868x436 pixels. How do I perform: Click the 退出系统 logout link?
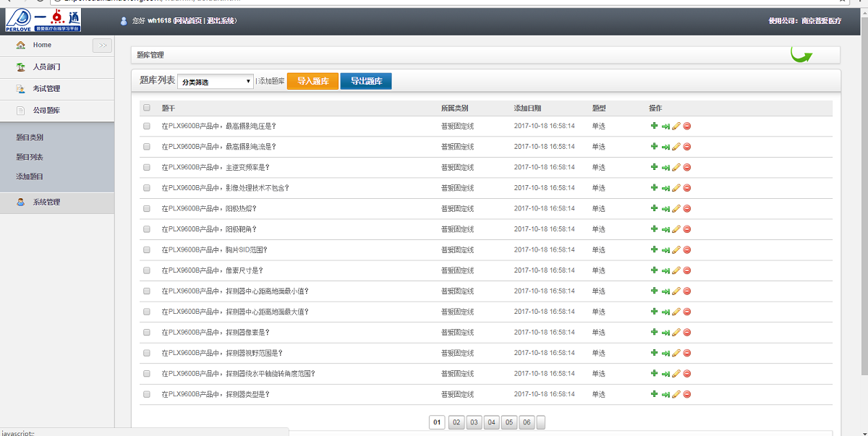pyautogui.click(x=221, y=21)
